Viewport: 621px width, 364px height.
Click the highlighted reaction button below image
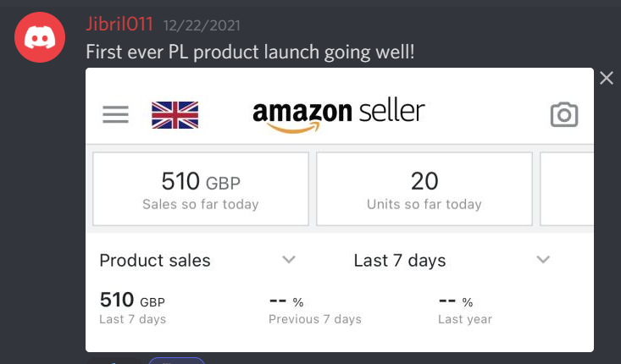(177, 360)
